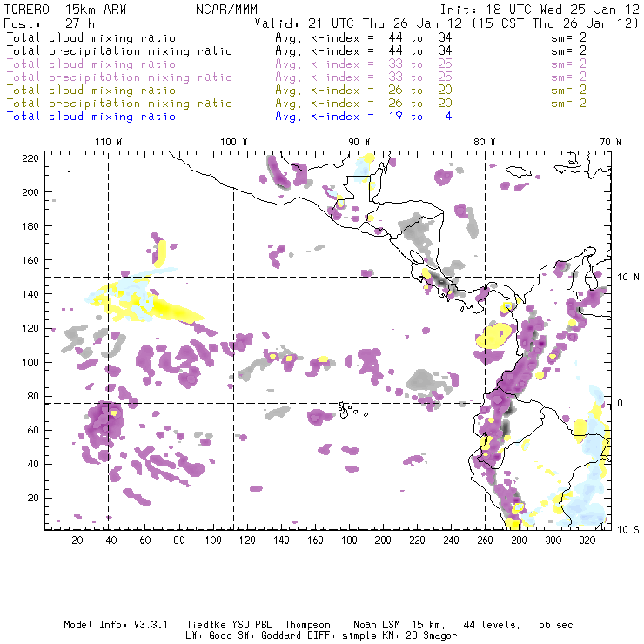
Task: Click the "80" tick on the vertical axis
Action: tap(33, 396)
